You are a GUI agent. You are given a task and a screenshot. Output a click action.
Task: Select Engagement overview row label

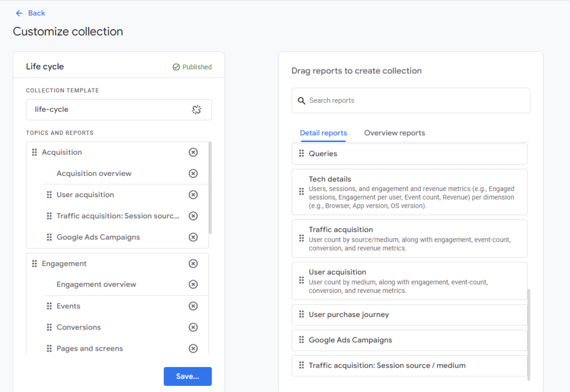pyautogui.click(x=96, y=285)
